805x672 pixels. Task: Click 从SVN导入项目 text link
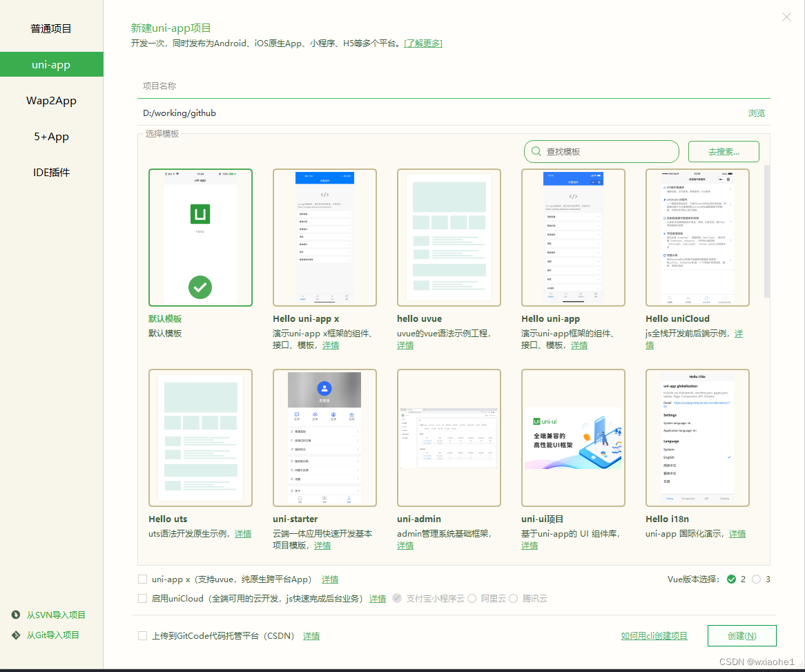56,615
